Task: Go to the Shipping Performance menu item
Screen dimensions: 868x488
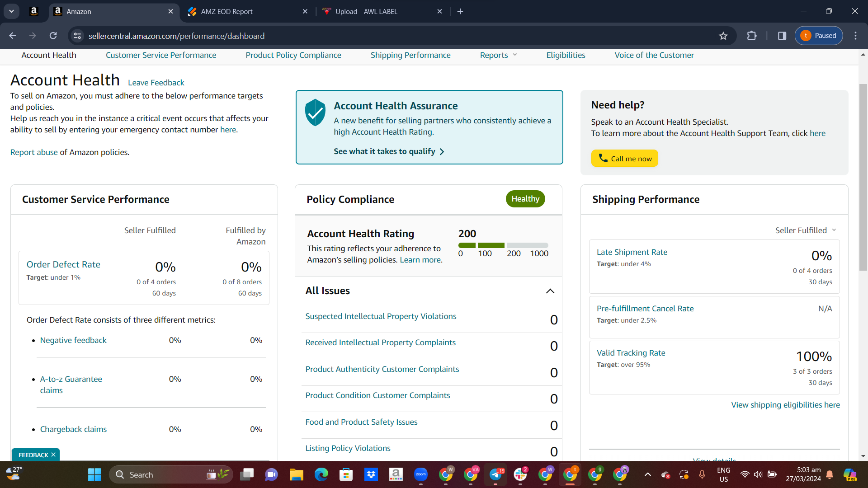Action: (410, 55)
